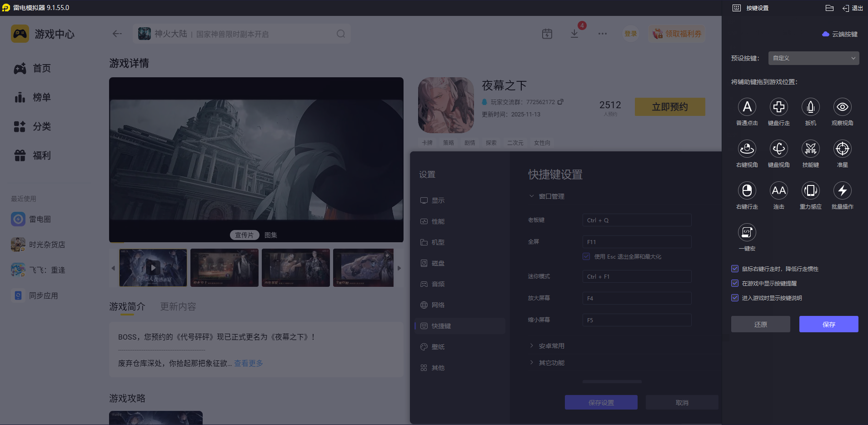The width and height of the screenshot is (868, 425).
Task: Select the 扳机 trigger mapping icon
Action: [811, 107]
